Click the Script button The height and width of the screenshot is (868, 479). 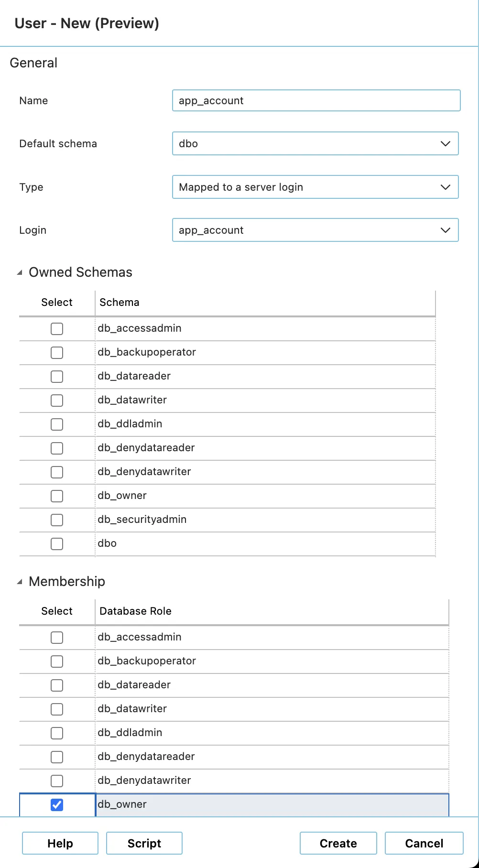click(144, 843)
